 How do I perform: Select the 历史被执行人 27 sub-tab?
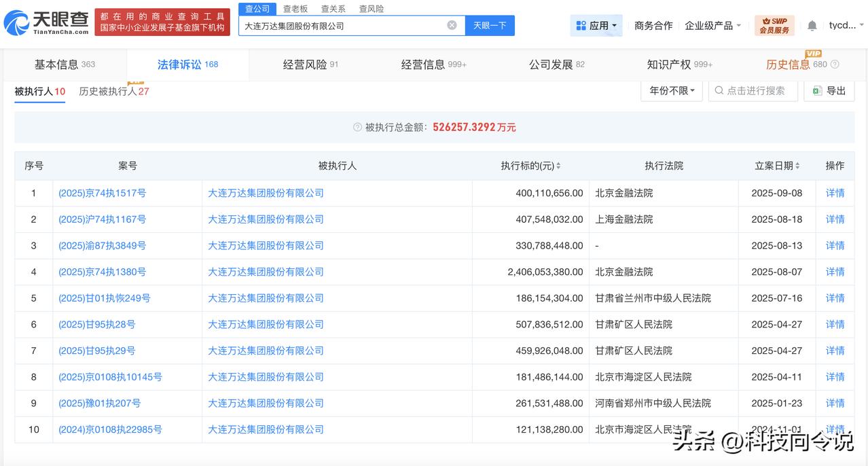[x=113, y=91]
